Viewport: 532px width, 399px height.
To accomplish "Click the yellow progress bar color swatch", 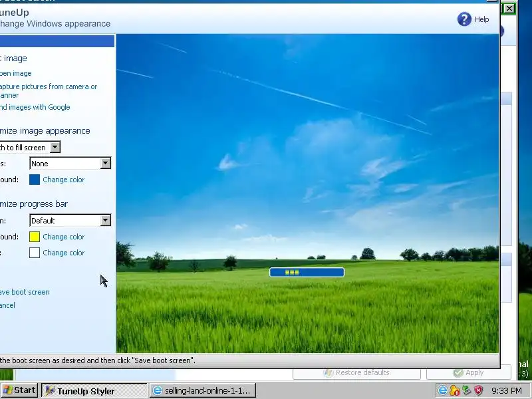I will coord(35,237).
